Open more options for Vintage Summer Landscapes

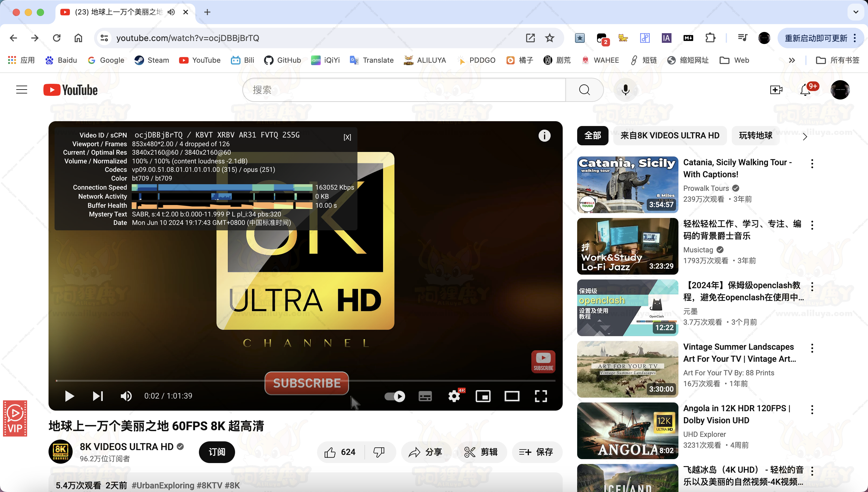click(812, 348)
